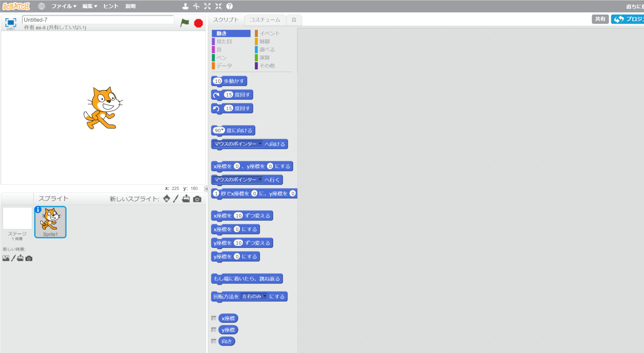
Task: Show 向き on stage checkbox
Action: pyautogui.click(x=214, y=341)
